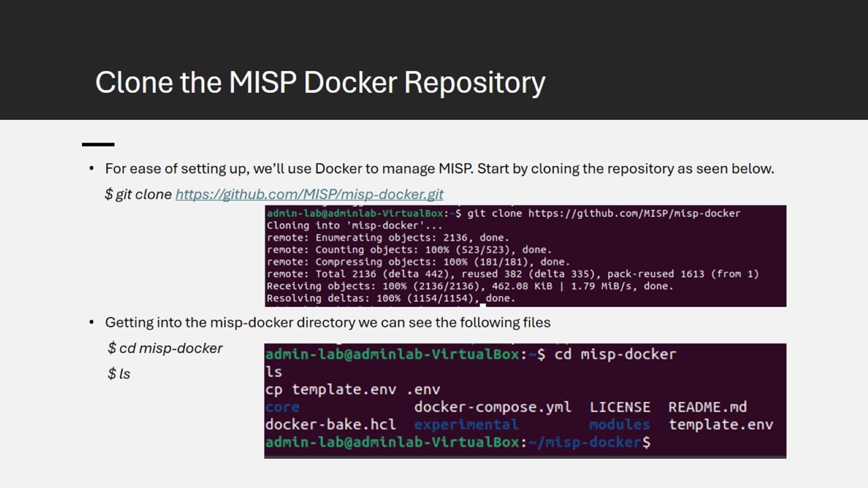Click 'README.md' in the terminal listing
Viewport: 868px width, 488px height.
[707, 407]
